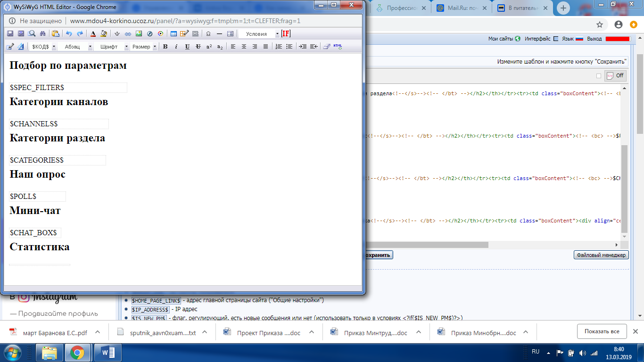Open the Мои сайты menu item
The height and width of the screenshot is (362, 644).
(x=504, y=39)
